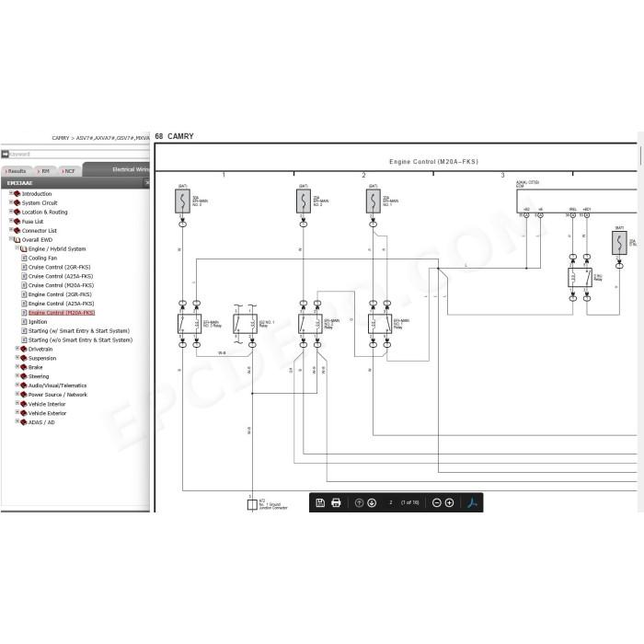Open Engine Control (A25A-FKS) diagram
This screenshot has height=644, width=644.
point(62,304)
